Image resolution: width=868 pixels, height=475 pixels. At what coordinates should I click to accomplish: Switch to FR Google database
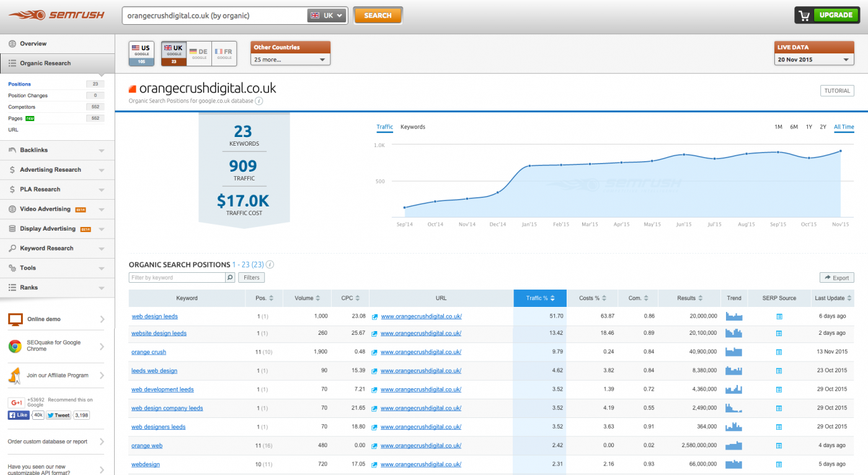(224, 54)
